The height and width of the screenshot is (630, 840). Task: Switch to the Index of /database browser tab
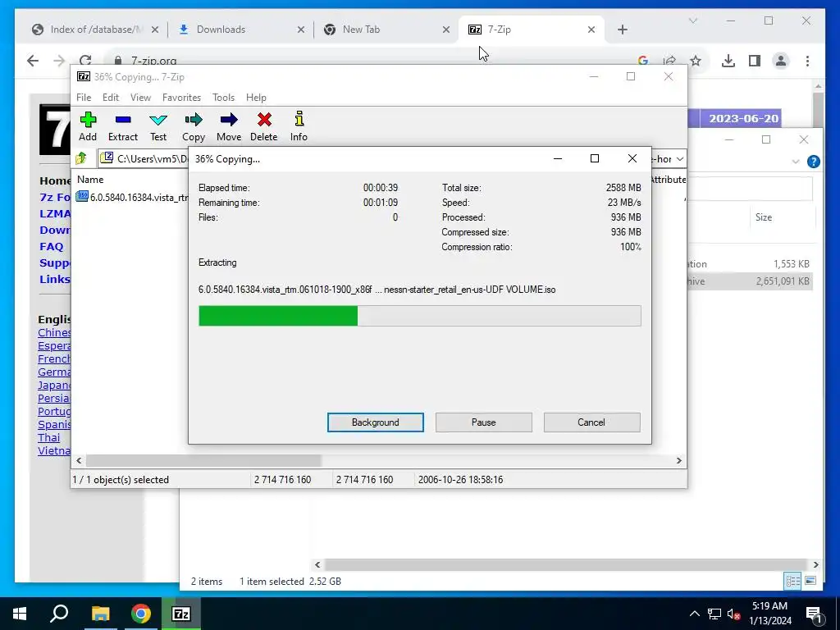[95, 30]
